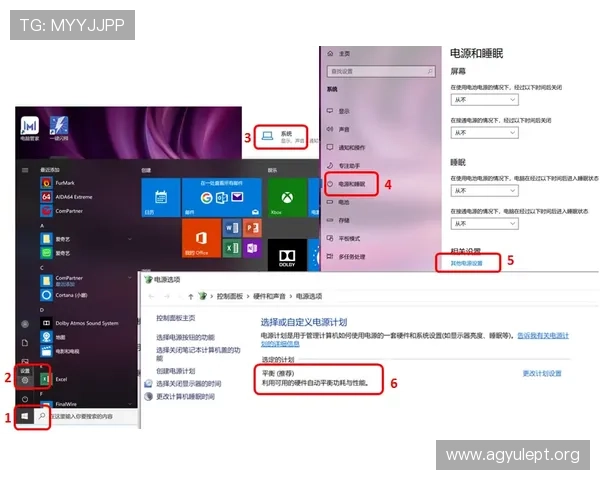Viewport: 600px width, 480px height.
Task: Click the taskbar search magnifier icon
Action: coord(42,416)
